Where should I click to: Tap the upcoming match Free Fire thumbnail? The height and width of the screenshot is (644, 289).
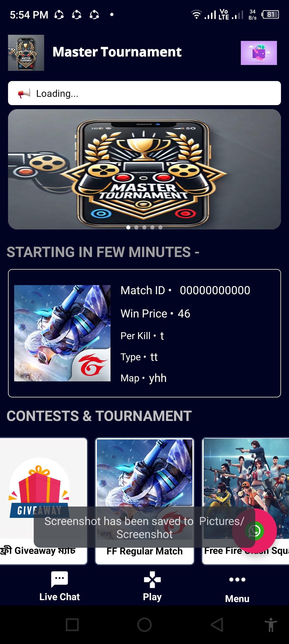point(62,333)
